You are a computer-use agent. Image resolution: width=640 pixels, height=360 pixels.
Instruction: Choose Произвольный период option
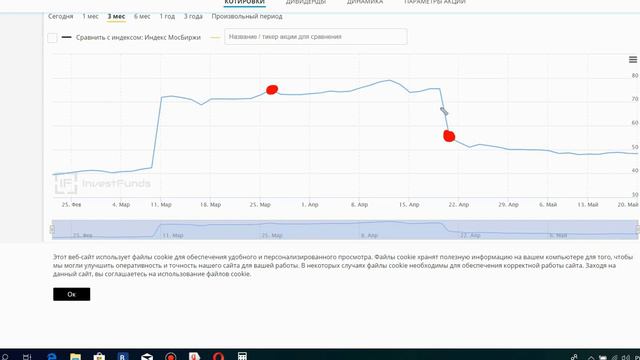247,16
